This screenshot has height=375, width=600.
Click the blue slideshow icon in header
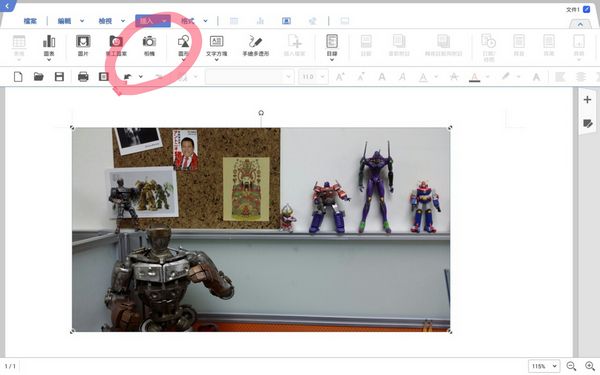click(x=286, y=21)
